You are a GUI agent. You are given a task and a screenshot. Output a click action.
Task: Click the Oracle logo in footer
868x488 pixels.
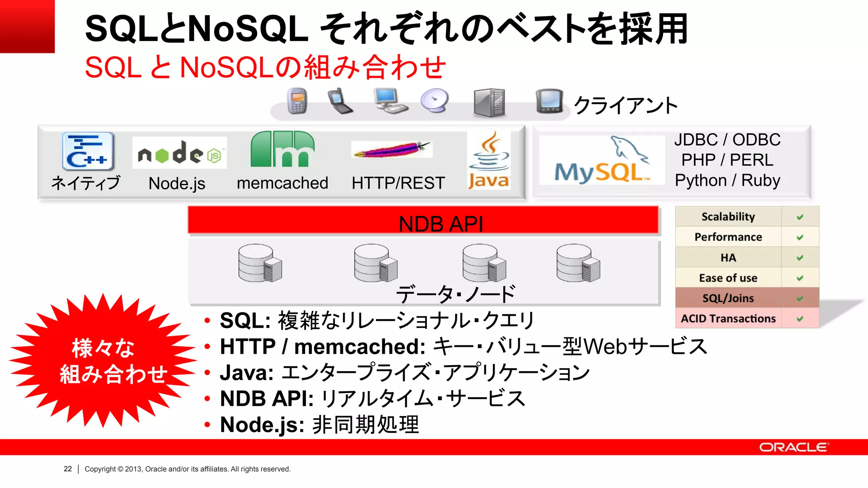[794, 447]
